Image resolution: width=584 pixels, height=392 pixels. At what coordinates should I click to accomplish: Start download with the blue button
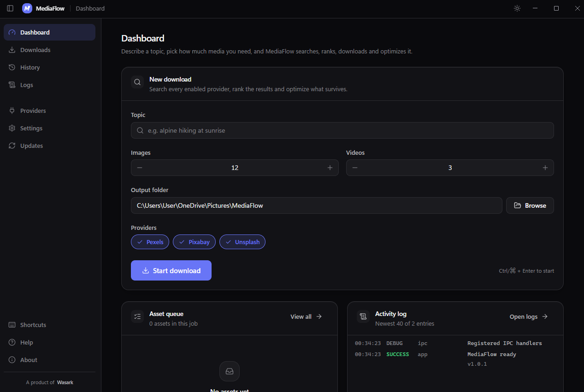coord(171,270)
